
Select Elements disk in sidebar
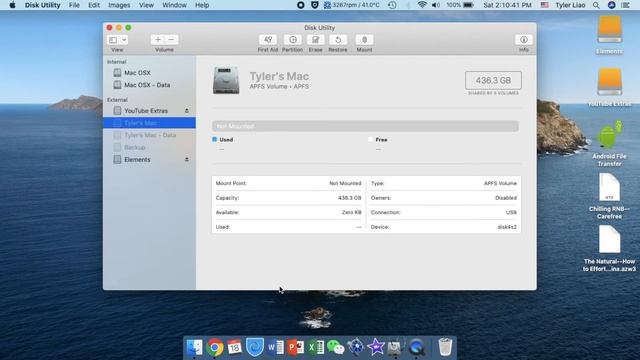point(149,160)
